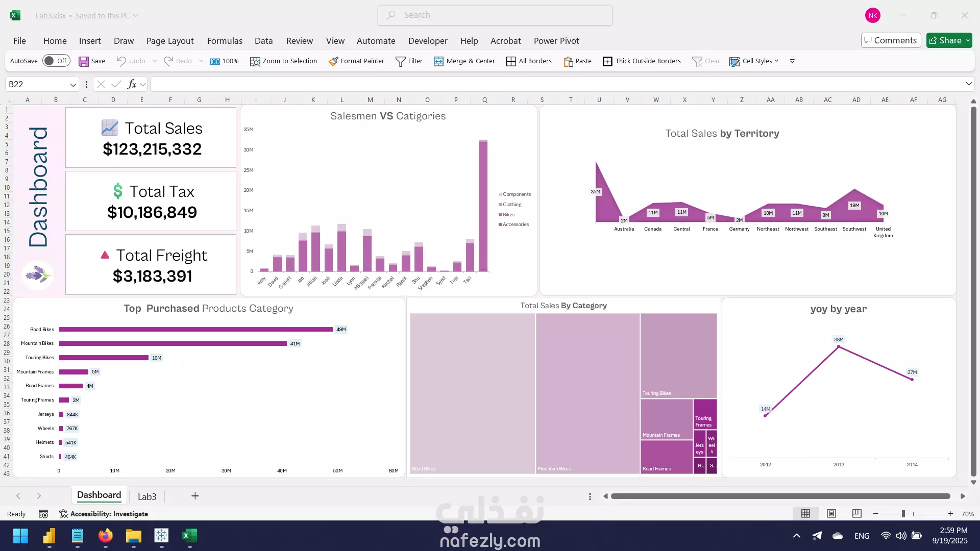
Task: Show hidden system tray icons chevron
Action: point(796,536)
